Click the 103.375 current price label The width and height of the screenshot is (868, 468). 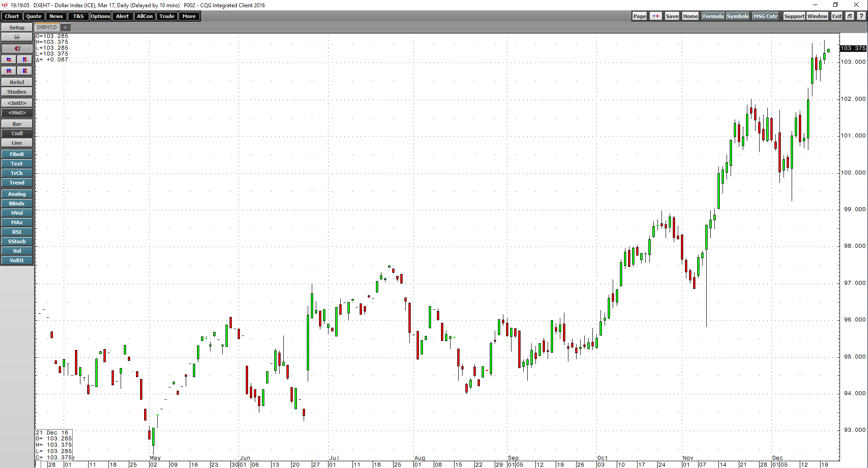[x=853, y=48]
